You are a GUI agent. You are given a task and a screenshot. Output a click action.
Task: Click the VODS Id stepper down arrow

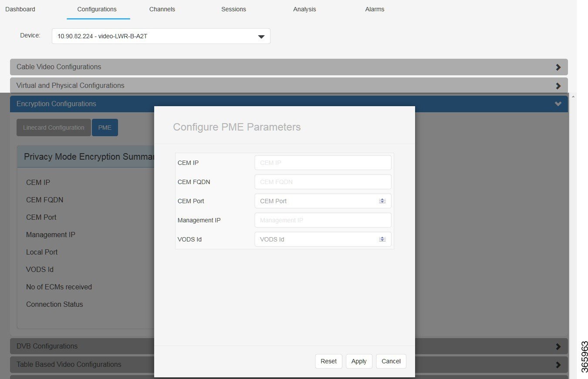tap(382, 241)
